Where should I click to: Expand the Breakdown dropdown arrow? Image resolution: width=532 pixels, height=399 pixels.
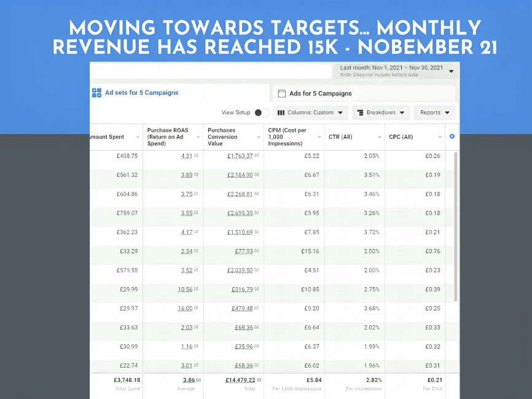(x=402, y=113)
